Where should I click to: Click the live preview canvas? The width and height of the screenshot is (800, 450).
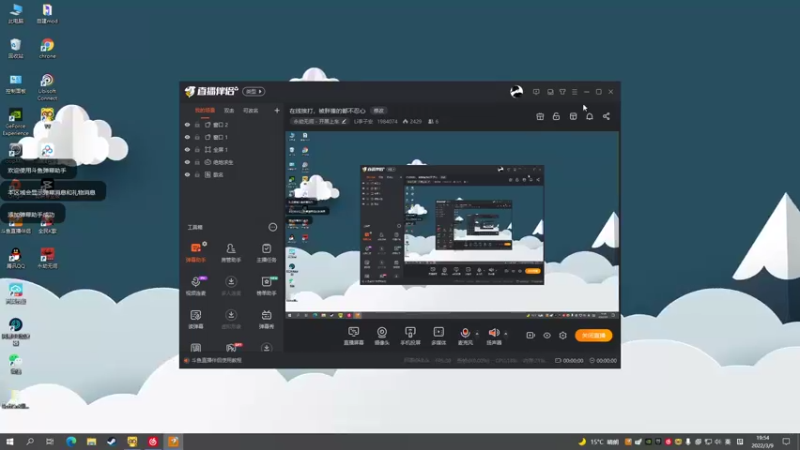pyautogui.click(x=452, y=225)
